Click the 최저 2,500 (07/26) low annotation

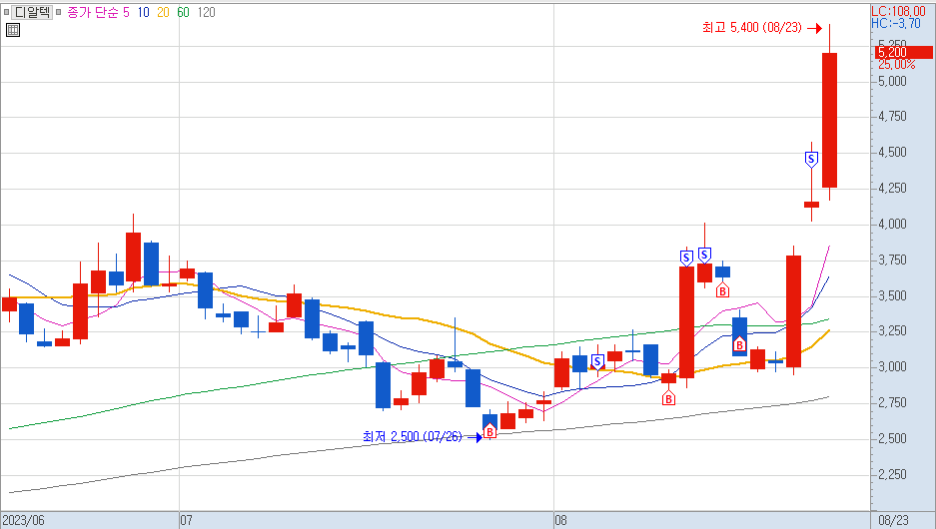point(412,437)
